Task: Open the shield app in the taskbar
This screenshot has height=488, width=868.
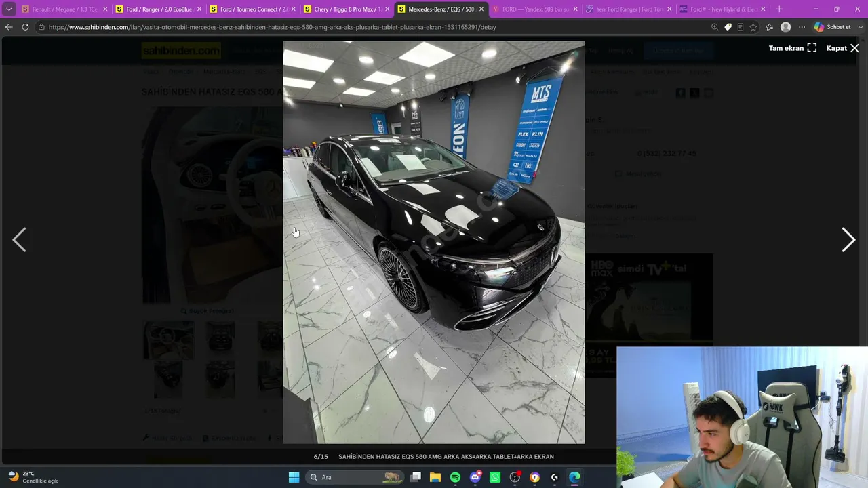Action: (535, 477)
